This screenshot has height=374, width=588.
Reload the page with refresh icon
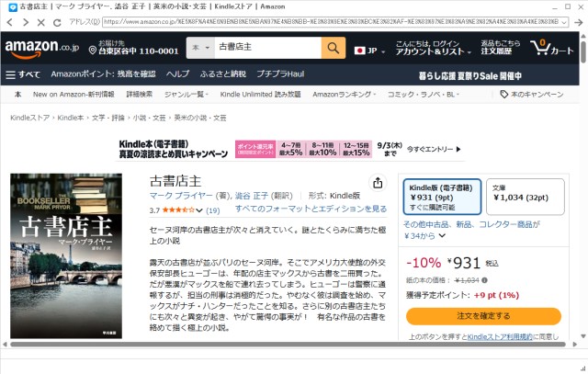57,22
